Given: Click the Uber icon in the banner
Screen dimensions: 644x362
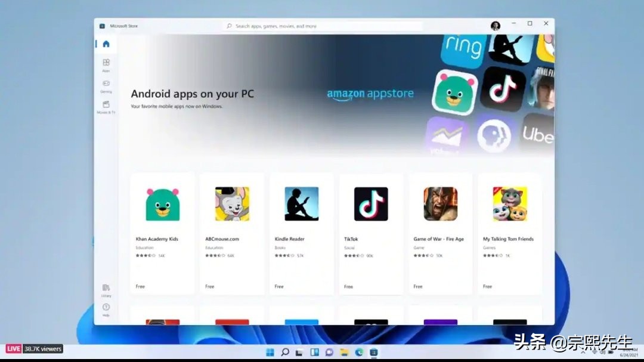Looking at the screenshot, I should click(537, 134).
